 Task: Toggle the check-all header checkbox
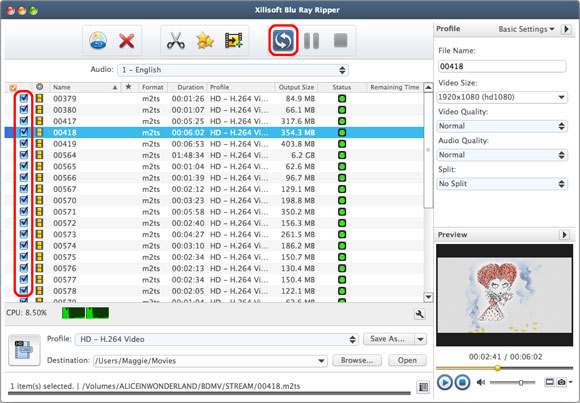[x=13, y=88]
